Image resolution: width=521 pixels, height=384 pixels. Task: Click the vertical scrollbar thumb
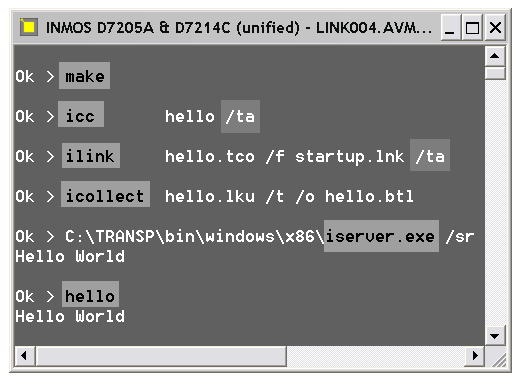(495, 73)
